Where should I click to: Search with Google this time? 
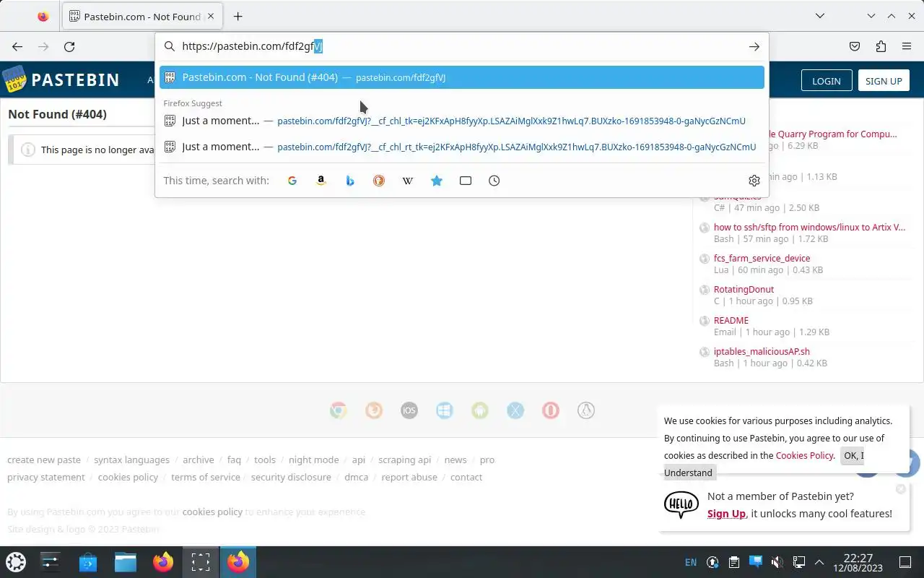292,181
